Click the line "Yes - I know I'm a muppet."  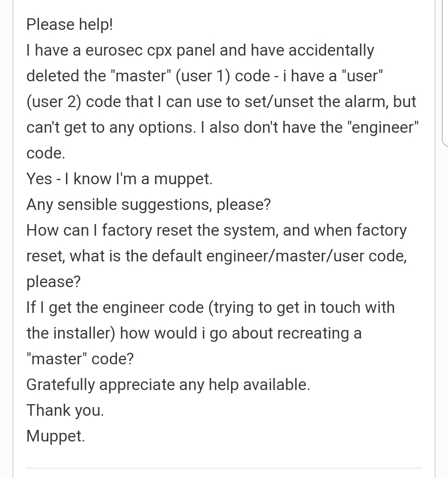(x=119, y=179)
